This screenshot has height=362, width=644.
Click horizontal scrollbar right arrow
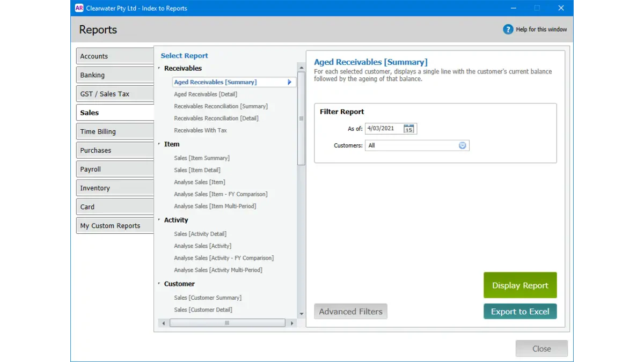click(292, 323)
